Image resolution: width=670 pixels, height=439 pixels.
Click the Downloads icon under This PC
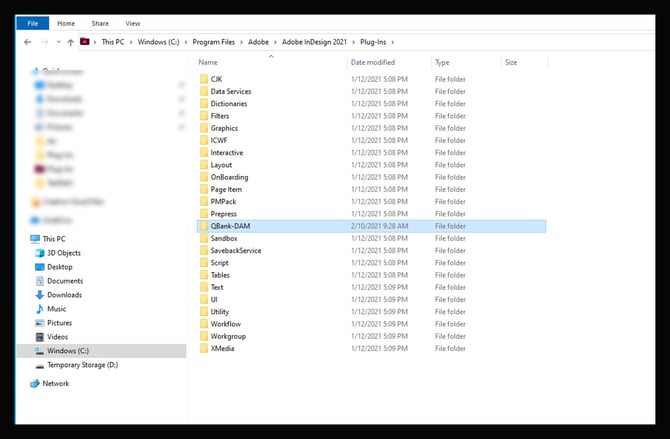click(38, 295)
